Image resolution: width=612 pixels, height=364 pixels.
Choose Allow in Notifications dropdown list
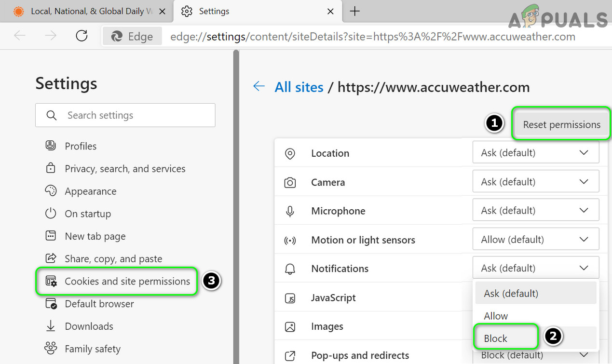496,316
